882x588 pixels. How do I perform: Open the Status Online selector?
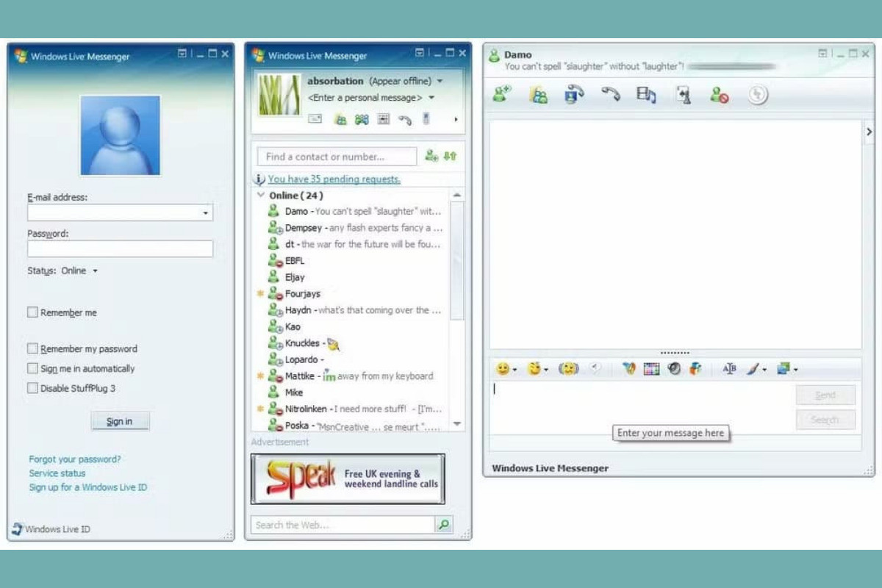click(79, 270)
